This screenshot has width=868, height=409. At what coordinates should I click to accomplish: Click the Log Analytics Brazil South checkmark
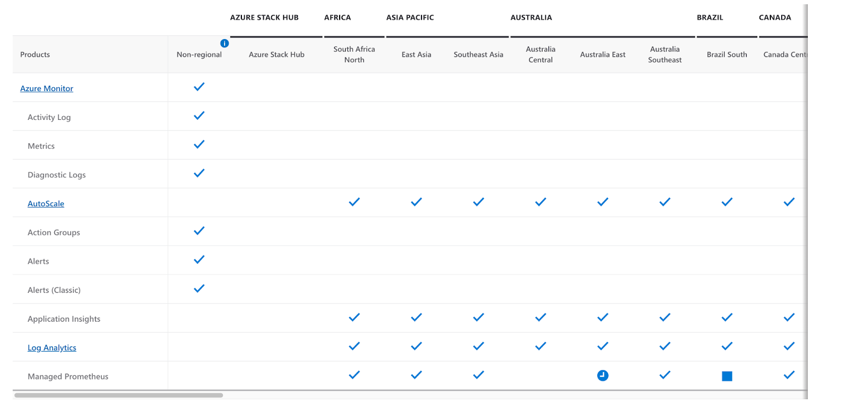[727, 346]
